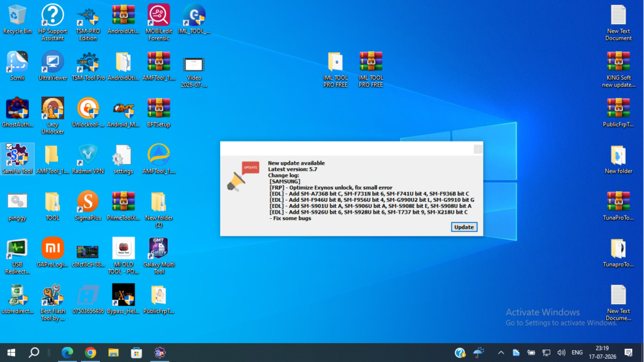Switch ENG input language
The image size is (644, 362).
point(577,353)
